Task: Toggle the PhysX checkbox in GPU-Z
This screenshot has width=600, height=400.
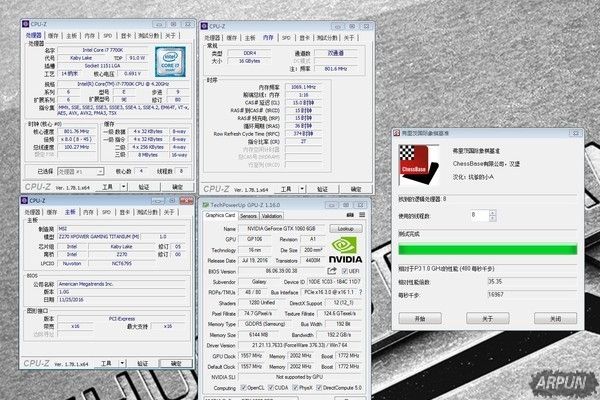Action: pyautogui.click(x=295, y=388)
